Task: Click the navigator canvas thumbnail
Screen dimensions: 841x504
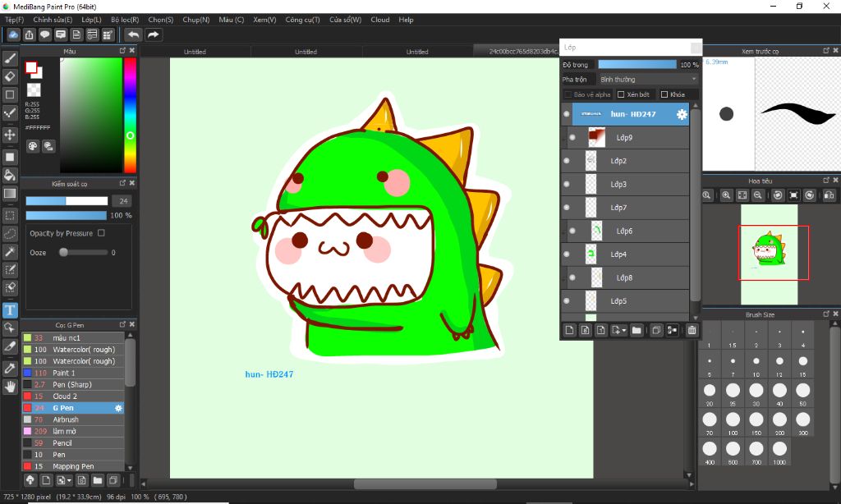Action: point(769,254)
